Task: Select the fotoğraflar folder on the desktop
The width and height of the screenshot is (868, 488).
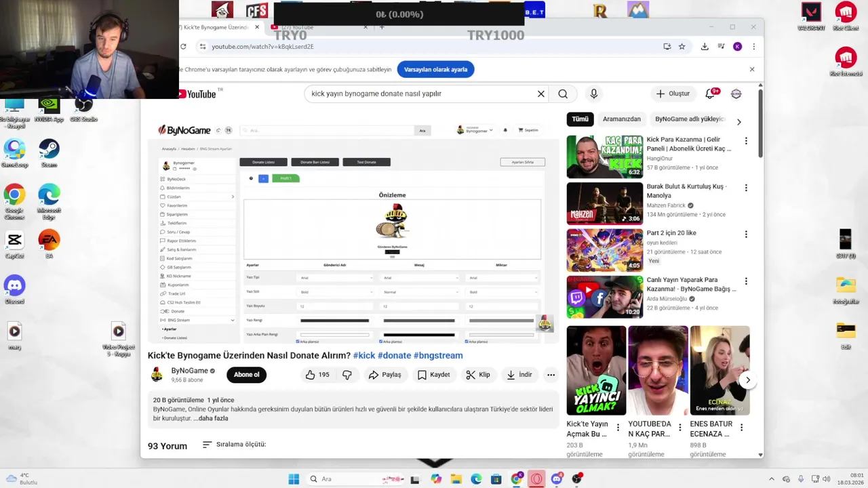Action: point(846,290)
